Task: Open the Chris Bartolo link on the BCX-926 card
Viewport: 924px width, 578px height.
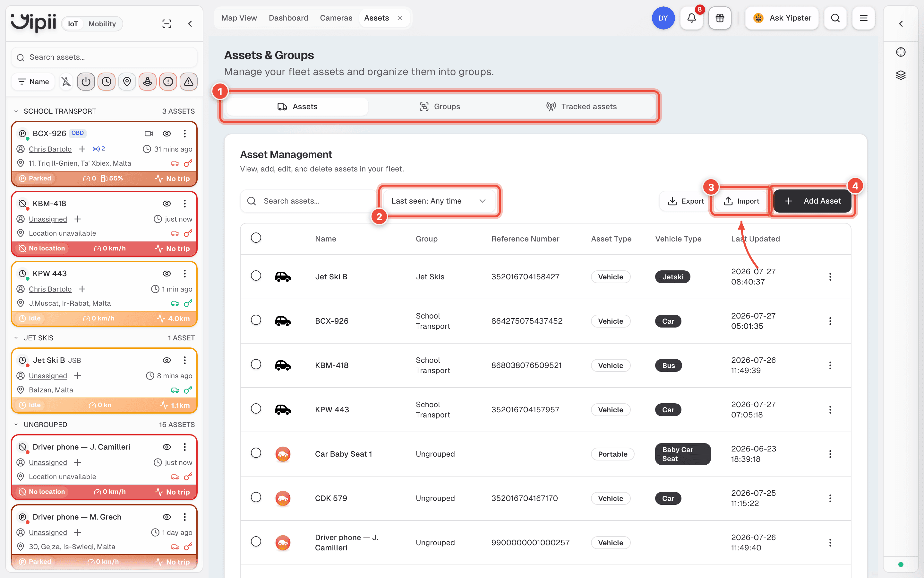Action: point(50,149)
